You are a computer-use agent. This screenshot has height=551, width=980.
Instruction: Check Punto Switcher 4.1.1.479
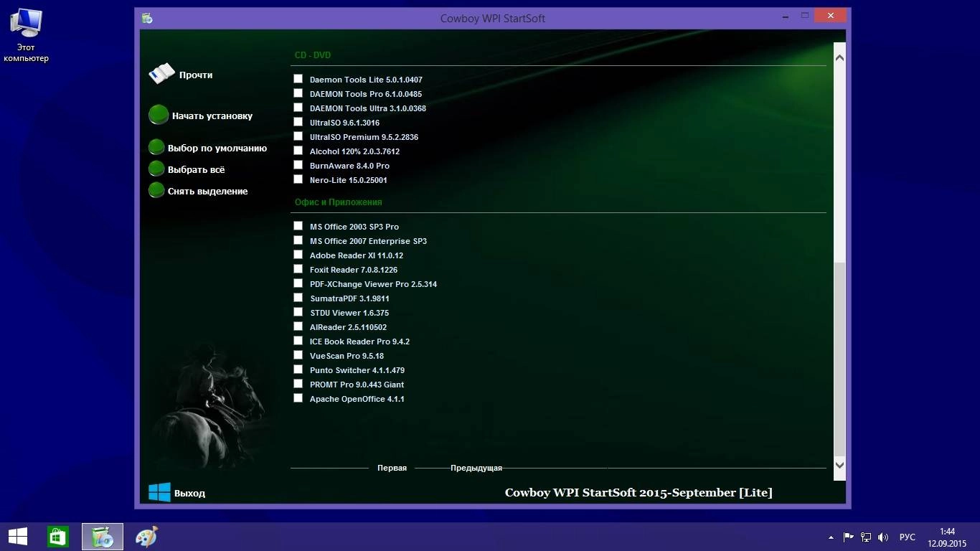pyautogui.click(x=298, y=369)
